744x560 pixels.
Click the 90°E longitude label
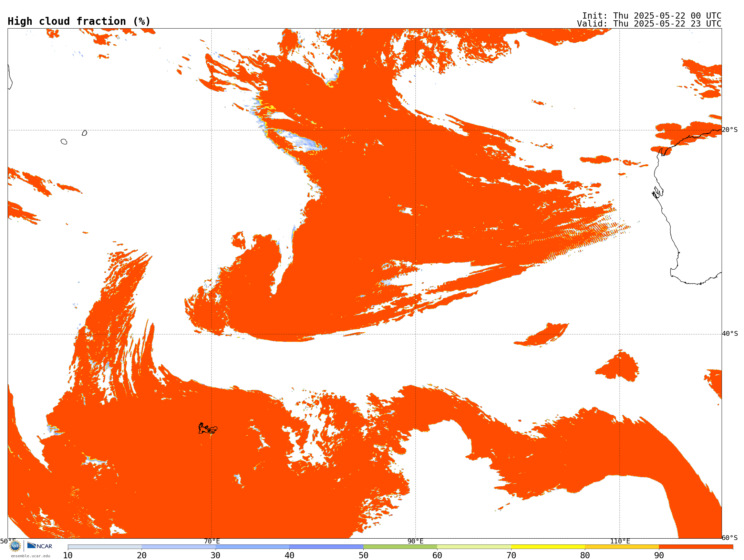[415, 541]
